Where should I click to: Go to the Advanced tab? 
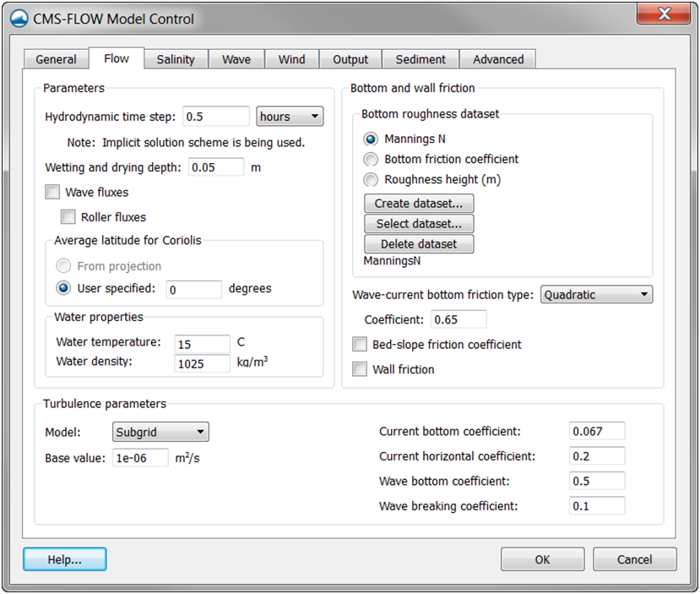(498, 59)
